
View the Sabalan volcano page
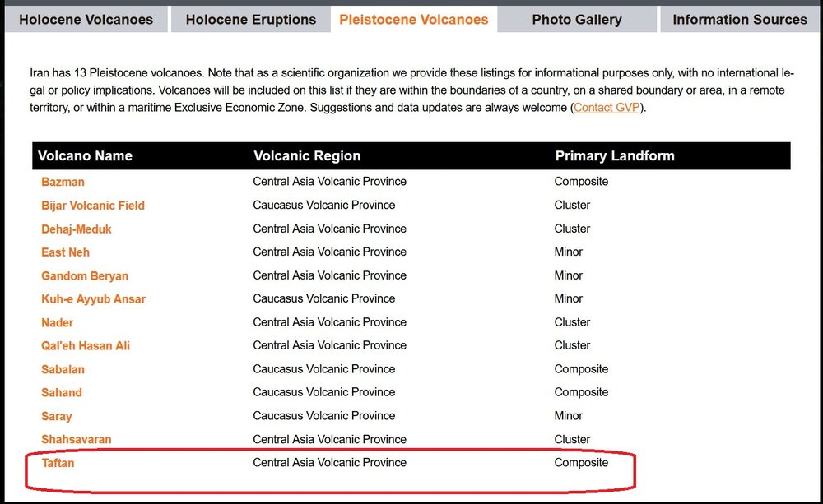coord(63,370)
